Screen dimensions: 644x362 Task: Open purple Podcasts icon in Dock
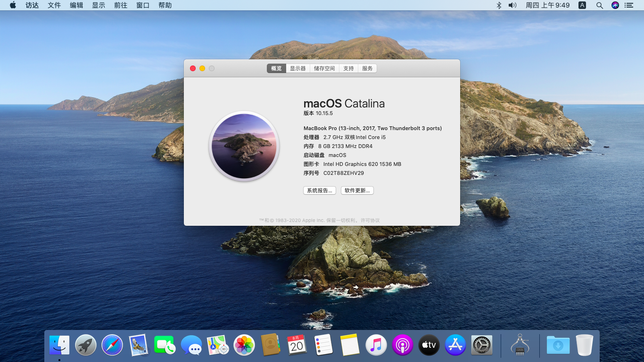[x=403, y=346]
